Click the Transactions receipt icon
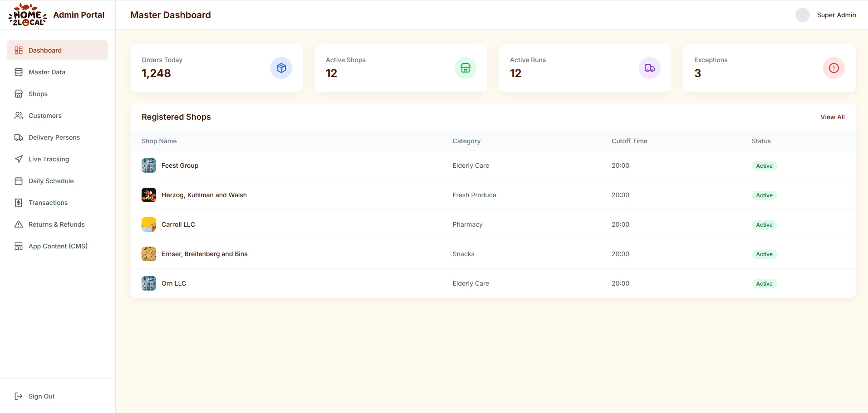Viewport: 868px width, 413px height. coord(19,203)
